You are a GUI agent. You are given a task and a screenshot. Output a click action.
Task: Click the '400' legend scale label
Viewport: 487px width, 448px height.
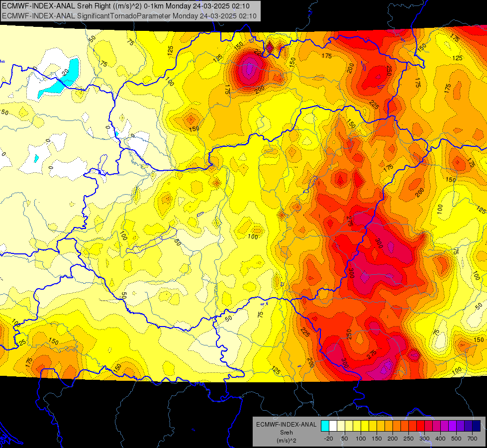[x=440, y=439]
